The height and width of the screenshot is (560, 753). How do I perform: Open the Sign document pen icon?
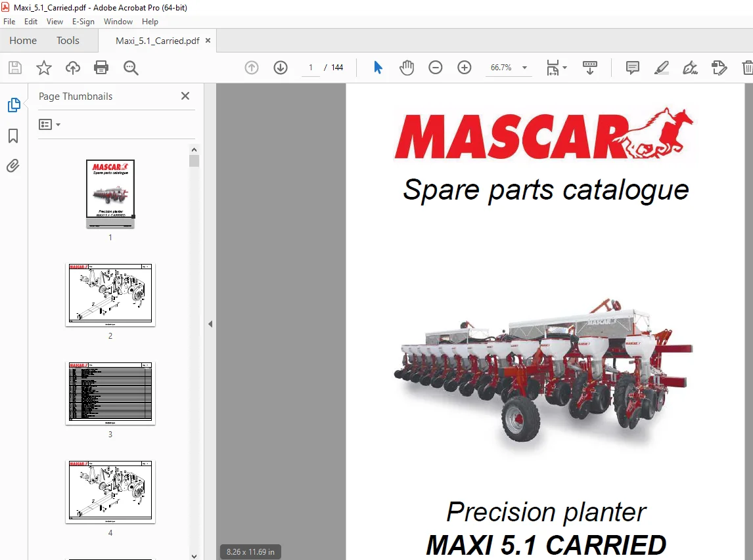point(690,68)
